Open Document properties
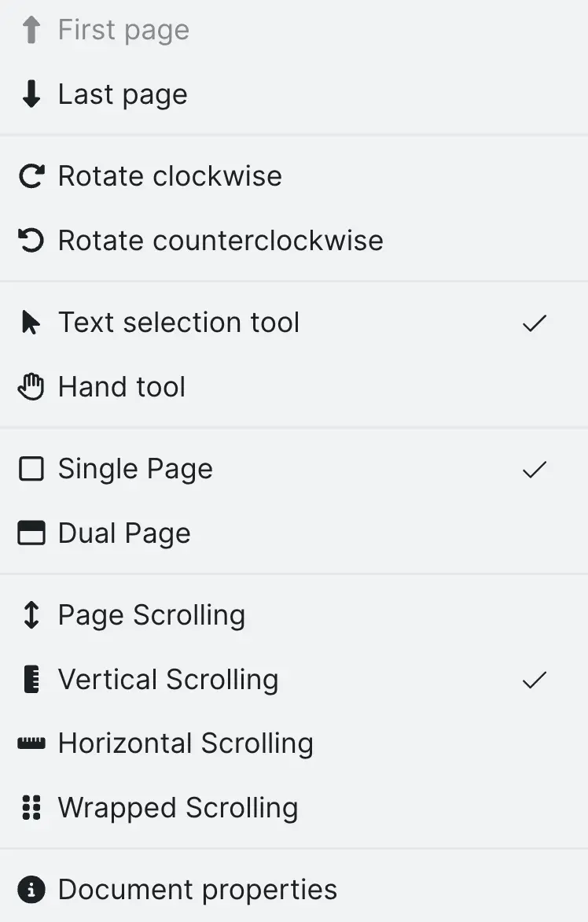The height and width of the screenshot is (922, 588). click(197, 889)
